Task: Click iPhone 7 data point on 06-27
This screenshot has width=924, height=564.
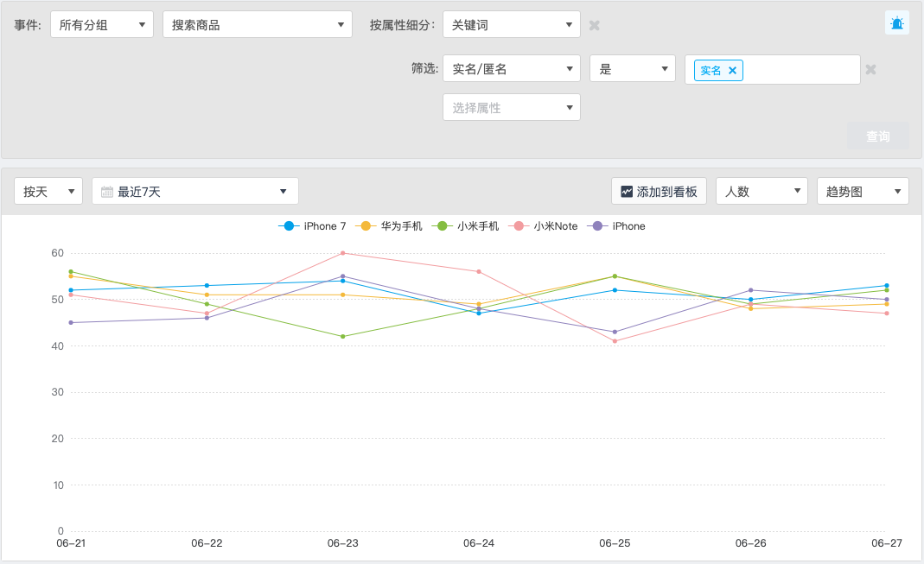Action: point(886,286)
